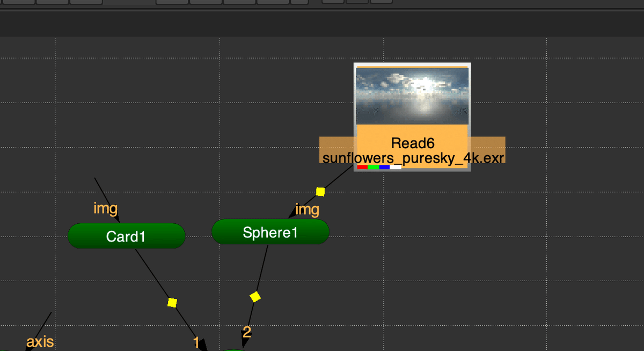Click yellow dot on Read6 to Sphere1 pipe
The width and height of the screenshot is (644, 351).
coord(320,192)
